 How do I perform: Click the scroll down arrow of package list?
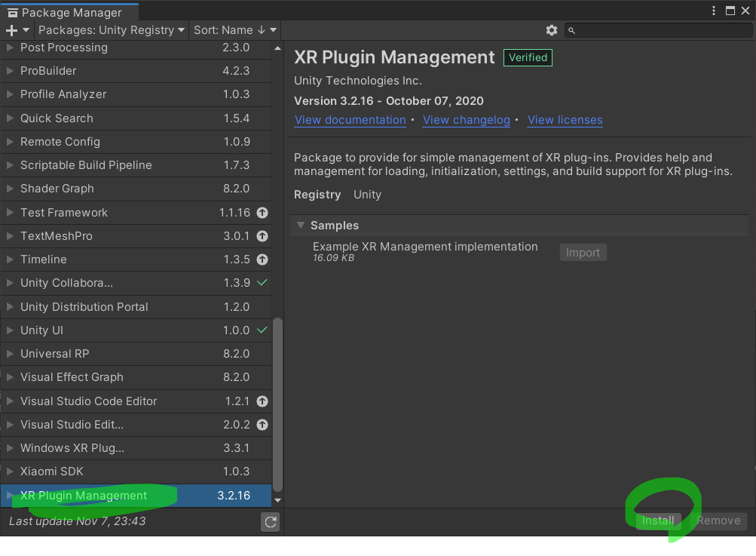pyautogui.click(x=277, y=500)
